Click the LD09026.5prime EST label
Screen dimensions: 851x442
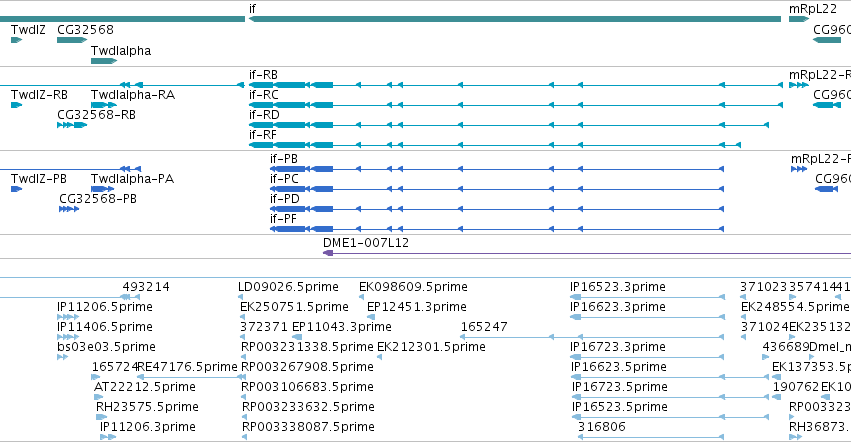(288, 287)
